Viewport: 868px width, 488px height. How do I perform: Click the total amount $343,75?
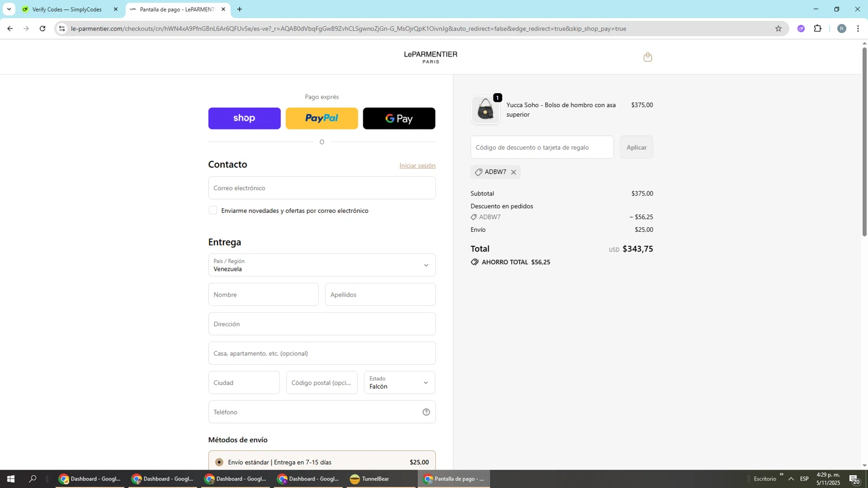point(638,249)
